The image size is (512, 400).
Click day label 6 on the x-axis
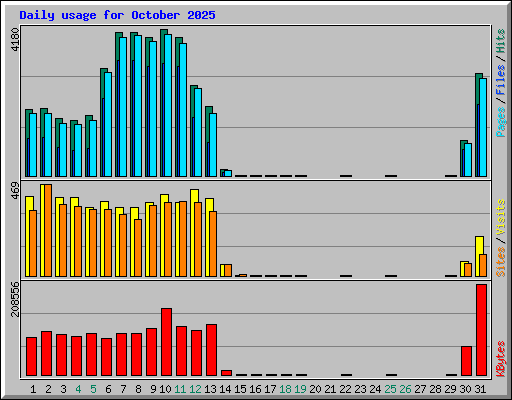(x=108, y=389)
